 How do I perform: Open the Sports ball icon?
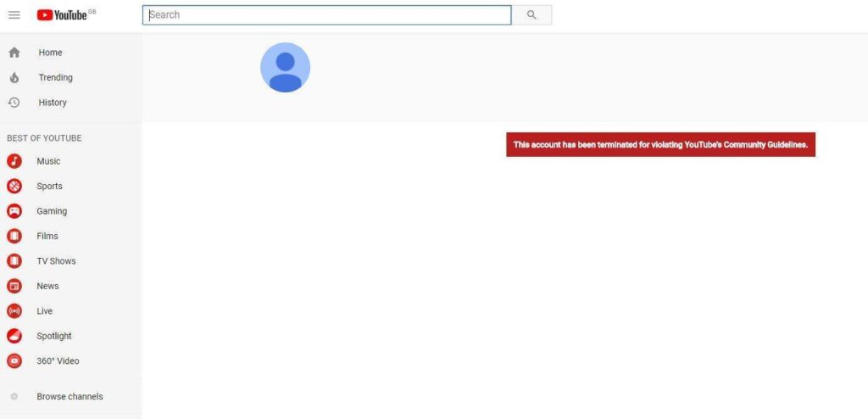[x=14, y=187]
